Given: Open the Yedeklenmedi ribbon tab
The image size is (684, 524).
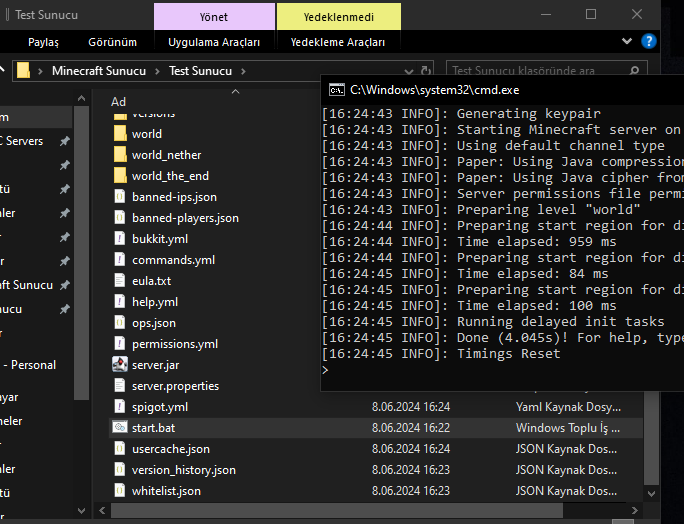Looking at the screenshot, I should [x=339, y=17].
